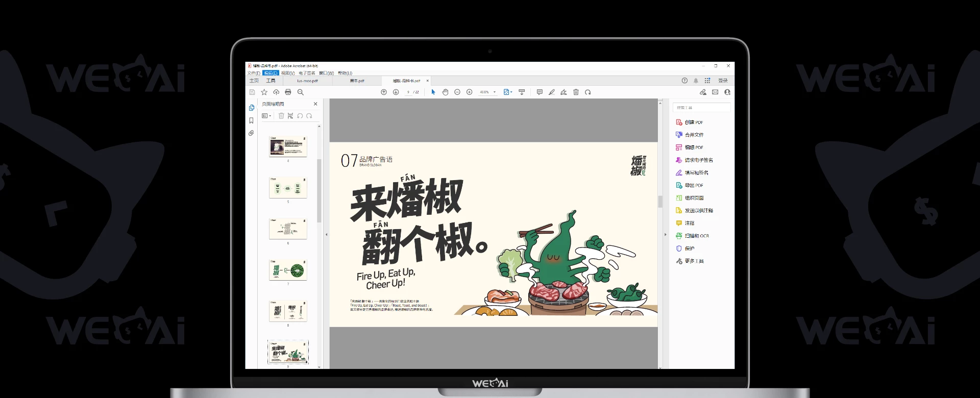This screenshot has width=980, height=398.
Task: Open the 创建 PDF tool
Action: pyautogui.click(x=690, y=122)
